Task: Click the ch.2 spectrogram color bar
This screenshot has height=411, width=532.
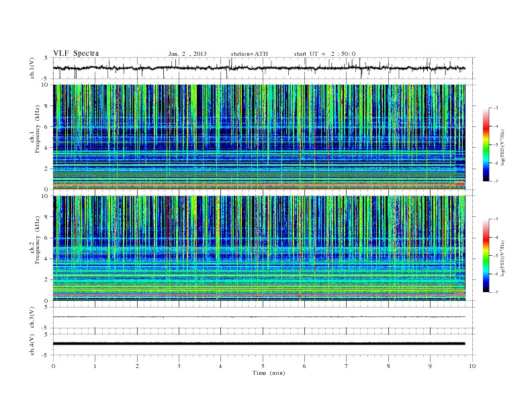Action: (486, 255)
